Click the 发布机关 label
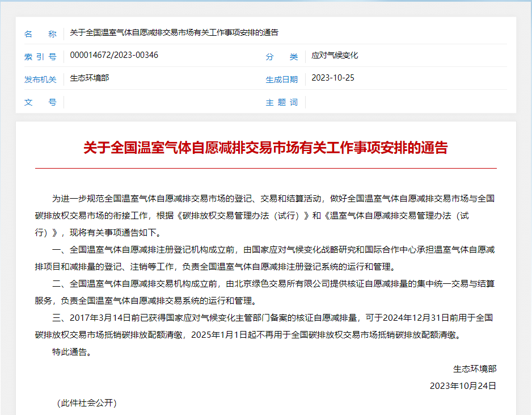The width and height of the screenshot is (532, 415). pos(40,79)
